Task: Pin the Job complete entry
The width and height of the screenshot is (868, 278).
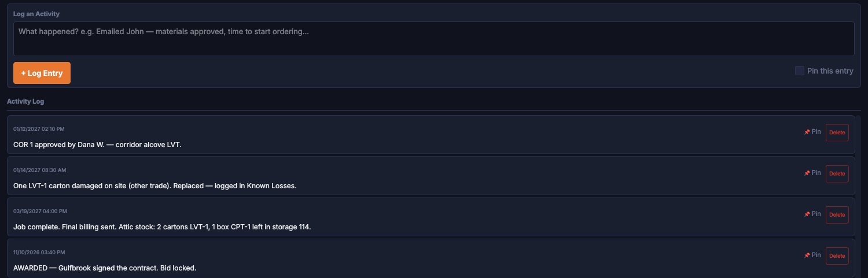Action: pyautogui.click(x=812, y=214)
